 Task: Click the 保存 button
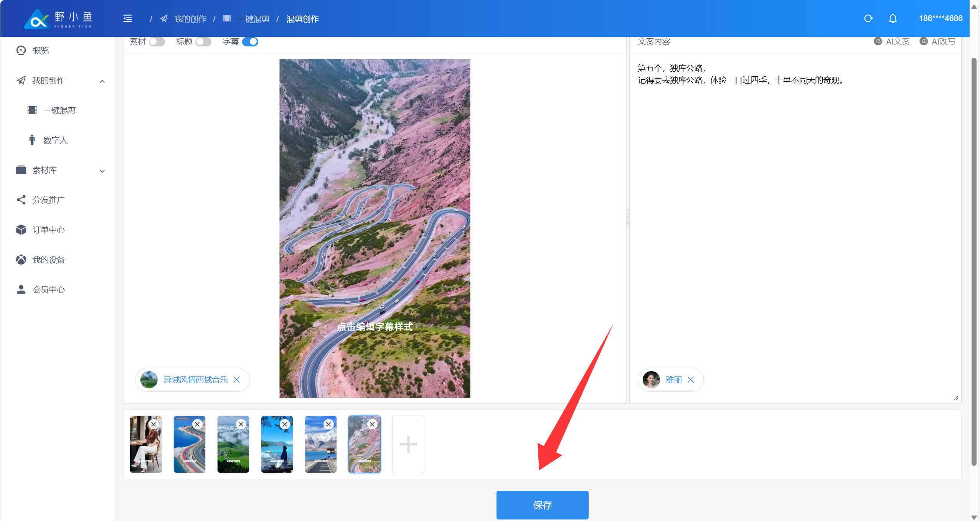tap(542, 505)
